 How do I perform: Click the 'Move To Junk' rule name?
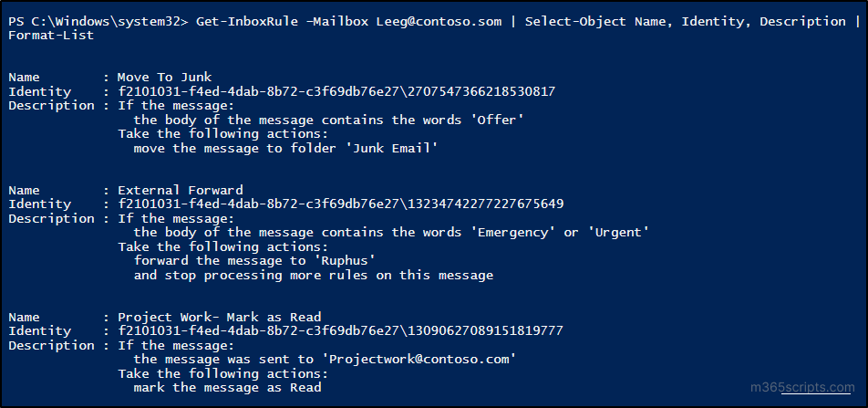coord(165,78)
